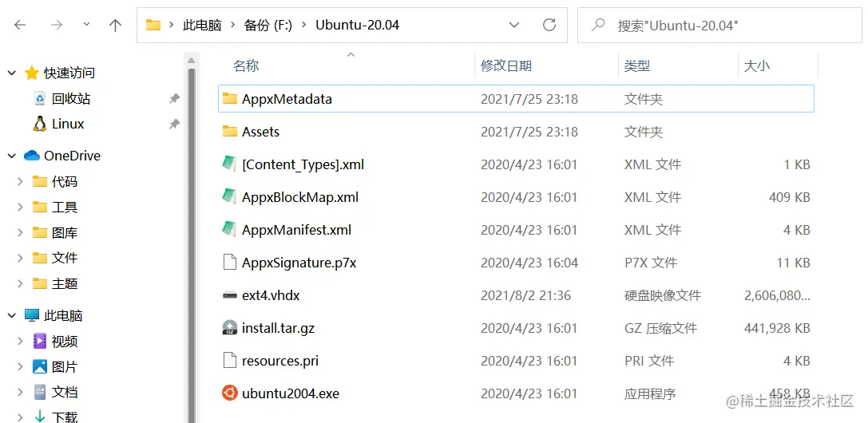Open the Linux penguin icon

pos(39,124)
